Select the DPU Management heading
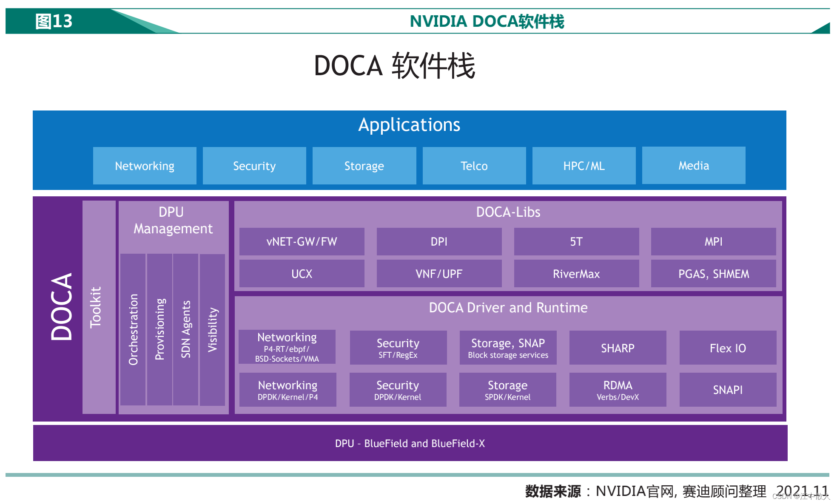This screenshot has height=504, width=837. point(173,220)
